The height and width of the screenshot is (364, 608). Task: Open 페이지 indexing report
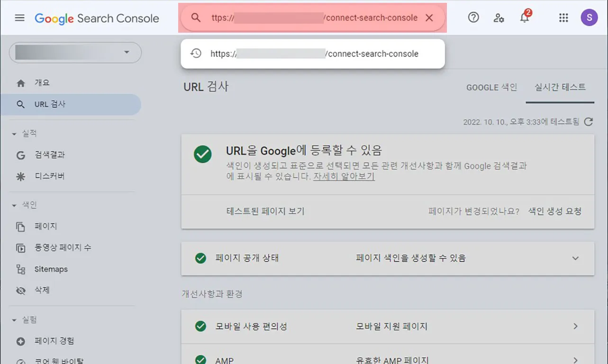[71, 227]
